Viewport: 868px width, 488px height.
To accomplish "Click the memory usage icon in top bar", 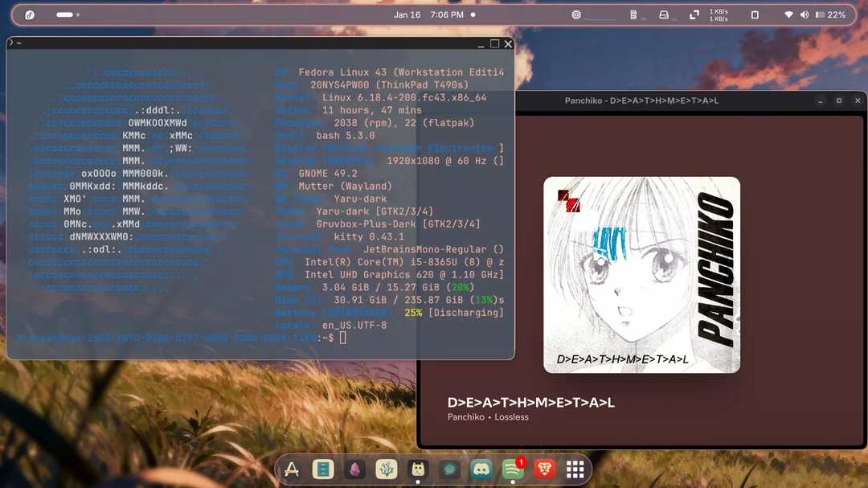I will (x=633, y=15).
